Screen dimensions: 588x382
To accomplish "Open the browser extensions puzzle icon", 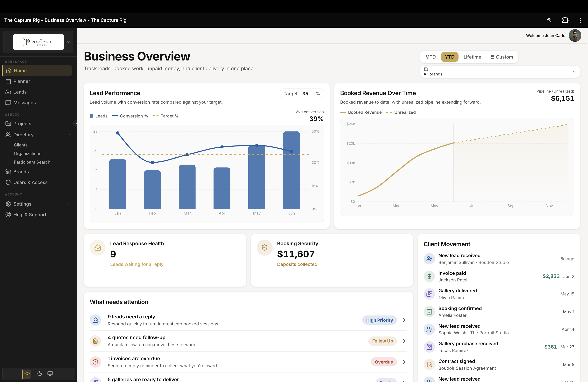I will [565, 20].
